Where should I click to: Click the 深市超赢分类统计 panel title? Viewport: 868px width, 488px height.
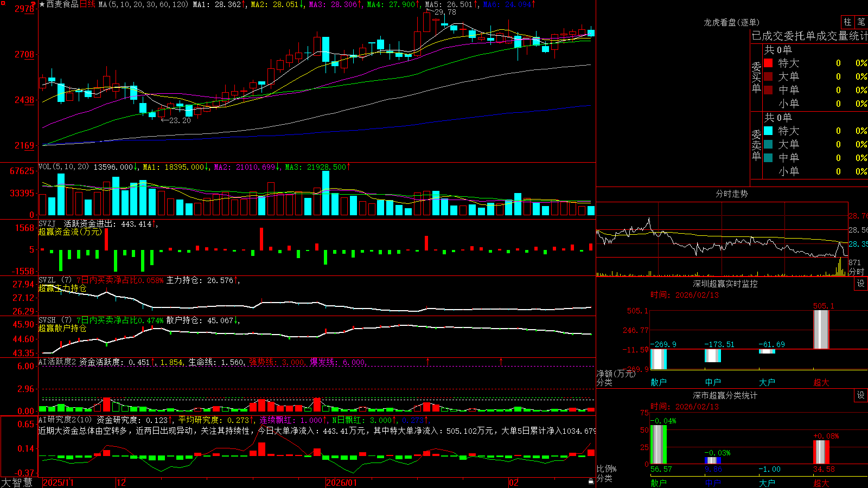pos(725,395)
